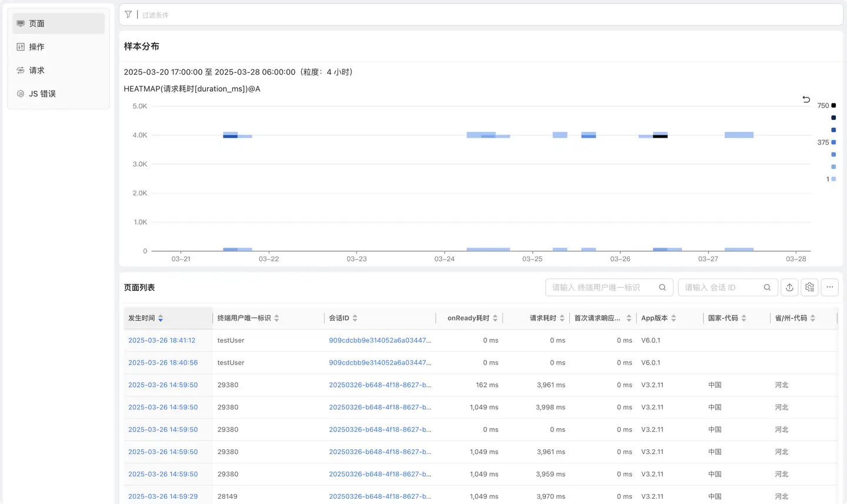This screenshot has height=504, width=847.
Task: Open record 2025-03-26 18:41:12 timestamp link
Action: pos(162,341)
